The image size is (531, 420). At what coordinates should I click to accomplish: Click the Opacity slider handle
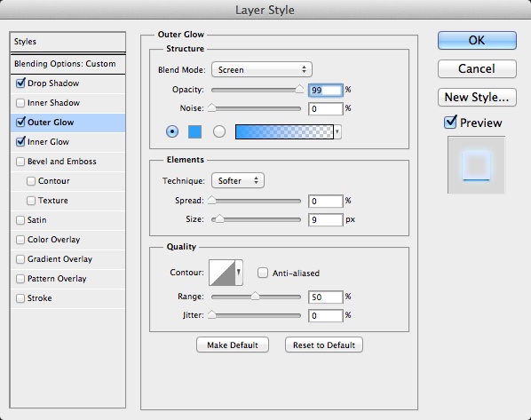pyautogui.click(x=299, y=89)
